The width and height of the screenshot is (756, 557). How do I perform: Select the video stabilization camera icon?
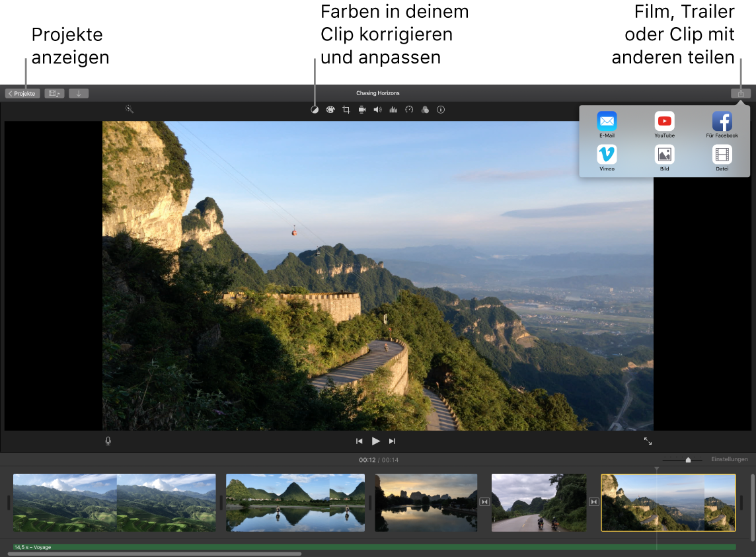(x=361, y=110)
